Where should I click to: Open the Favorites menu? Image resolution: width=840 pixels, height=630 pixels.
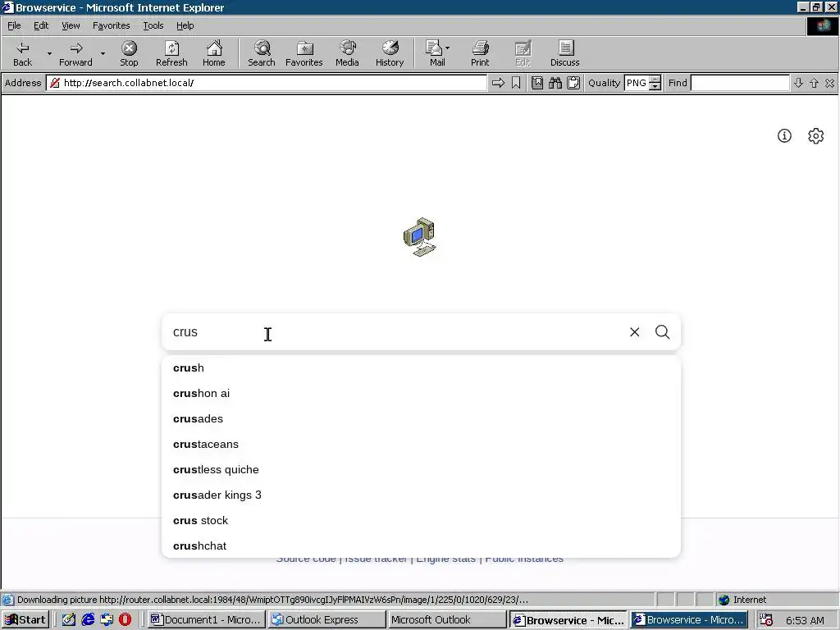[111, 25]
